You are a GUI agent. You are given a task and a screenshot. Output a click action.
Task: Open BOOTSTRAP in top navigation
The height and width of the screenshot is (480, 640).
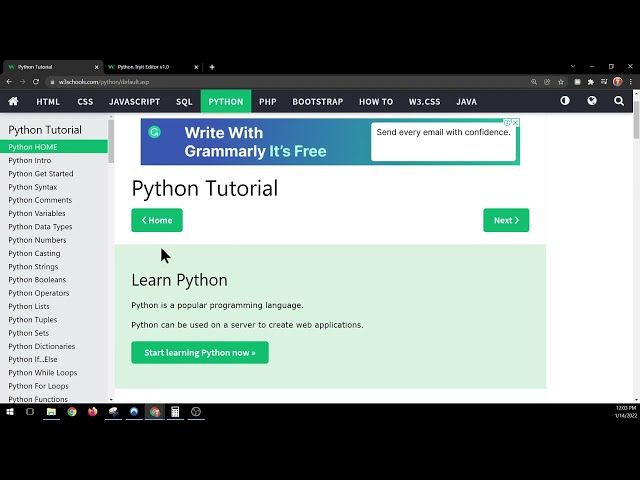[318, 101]
